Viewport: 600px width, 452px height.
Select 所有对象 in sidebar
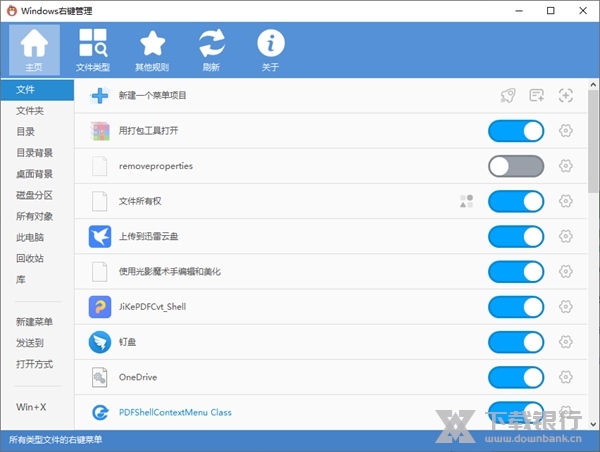[x=37, y=216]
